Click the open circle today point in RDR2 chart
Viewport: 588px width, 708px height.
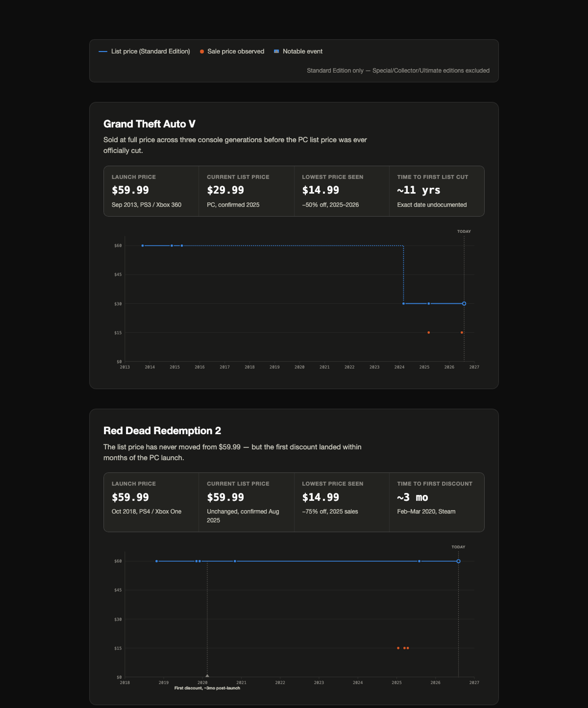[x=458, y=561]
